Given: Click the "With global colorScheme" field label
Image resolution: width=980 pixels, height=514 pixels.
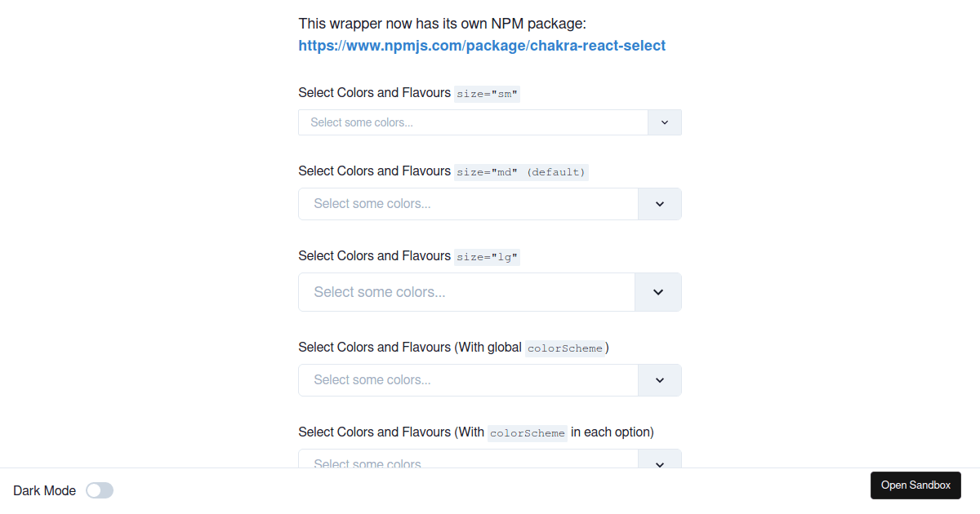Looking at the screenshot, I should tap(453, 348).
